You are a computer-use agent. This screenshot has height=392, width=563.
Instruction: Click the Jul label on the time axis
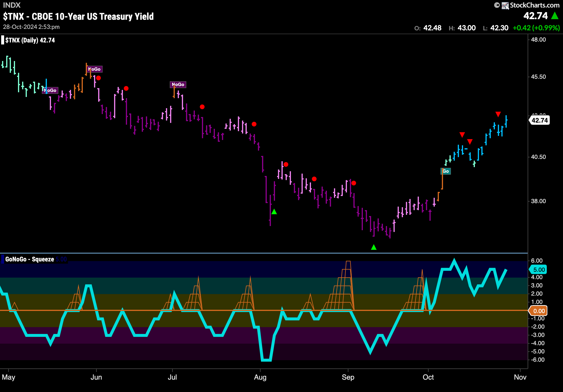[172, 377]
